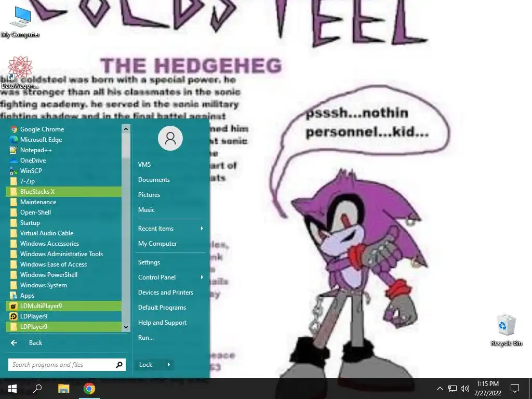Expand the Windows PowerShell folder
The width and height of the screenshot is (532, 399).
(63, 275)
